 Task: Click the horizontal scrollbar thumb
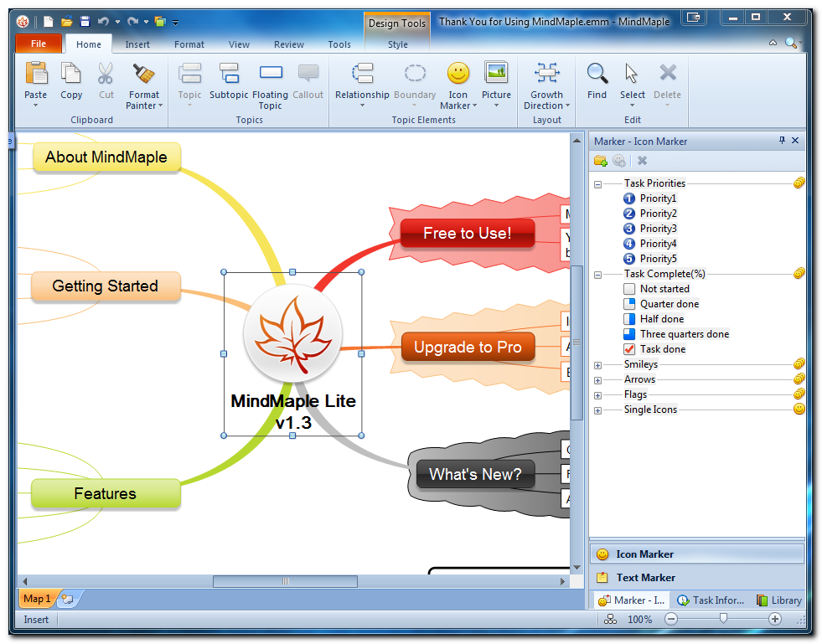click(x=285, y=581)
